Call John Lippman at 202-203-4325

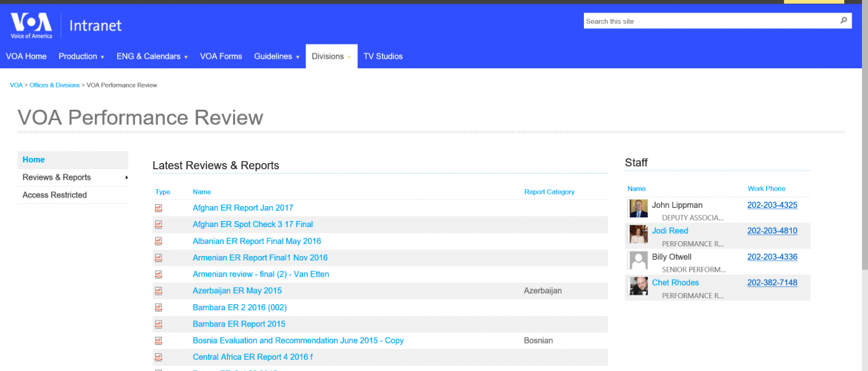tap(772, 205)
